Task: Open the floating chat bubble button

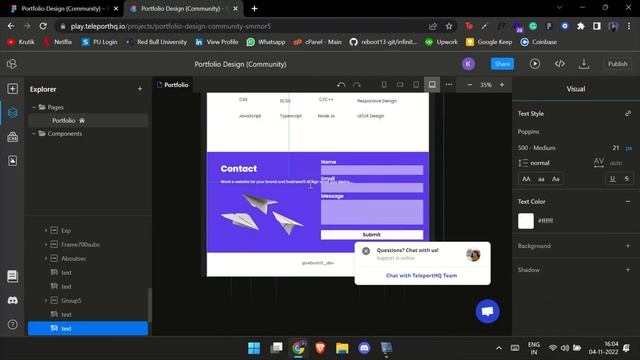Action: pyautogui.click(x=487, y=311)
